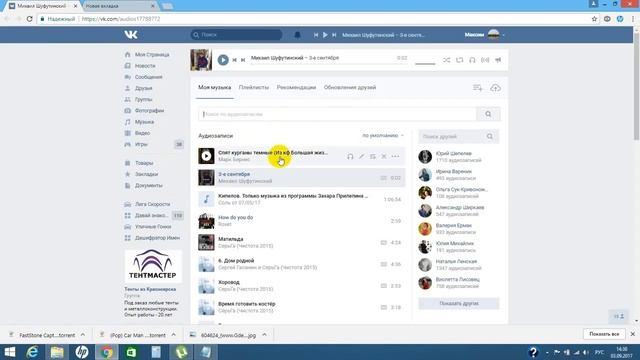The height and width of the screenshot is (360, 640).
Task: Switch to Обновления друзей tab
Action: [350, 87]
